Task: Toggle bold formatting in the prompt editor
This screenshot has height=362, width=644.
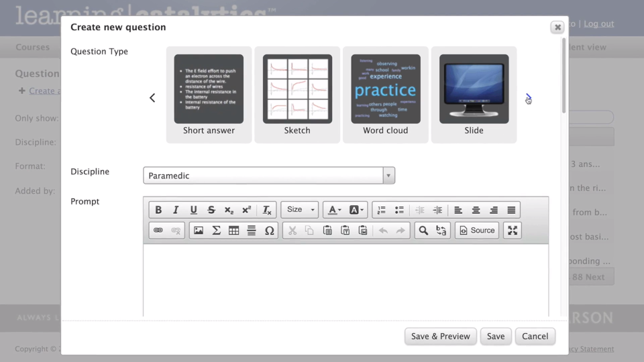Action: (x=158, y=210)
